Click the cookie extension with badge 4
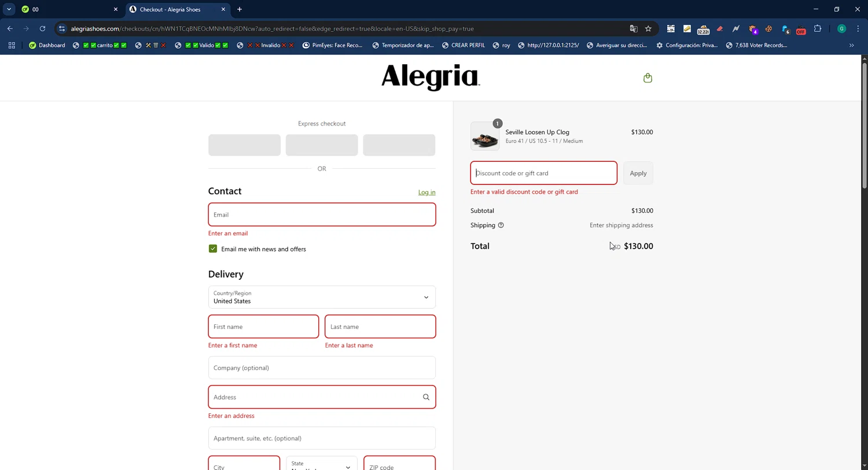Image resolution: width=868 pixels, height=470 pixels. tap(753, 29)
